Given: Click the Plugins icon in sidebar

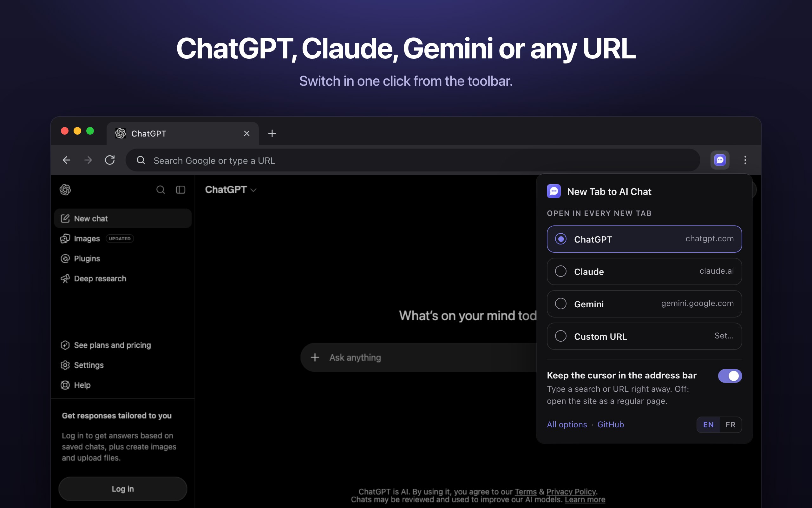Looking at the screenshot, I should [x=65, y=258].
